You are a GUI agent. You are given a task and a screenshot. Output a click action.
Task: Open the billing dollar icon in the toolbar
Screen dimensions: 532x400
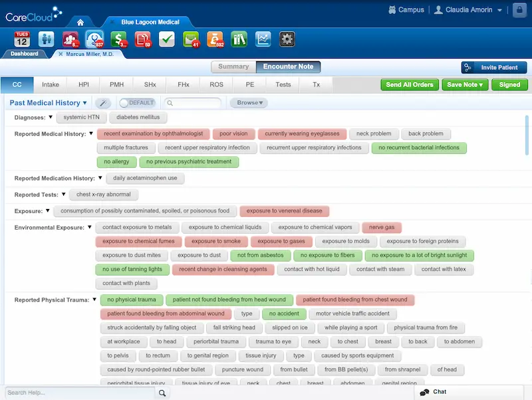(x=118, y=39)
